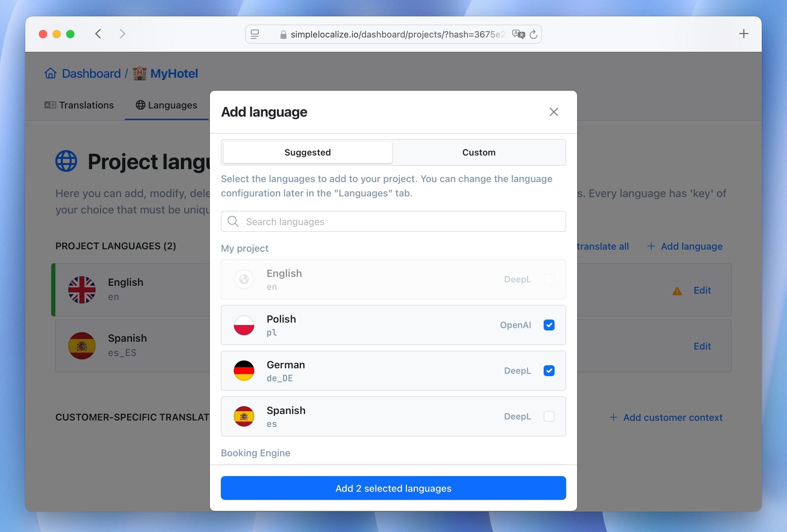Click Add customer context link
The image size is (787, 532).
673,417
